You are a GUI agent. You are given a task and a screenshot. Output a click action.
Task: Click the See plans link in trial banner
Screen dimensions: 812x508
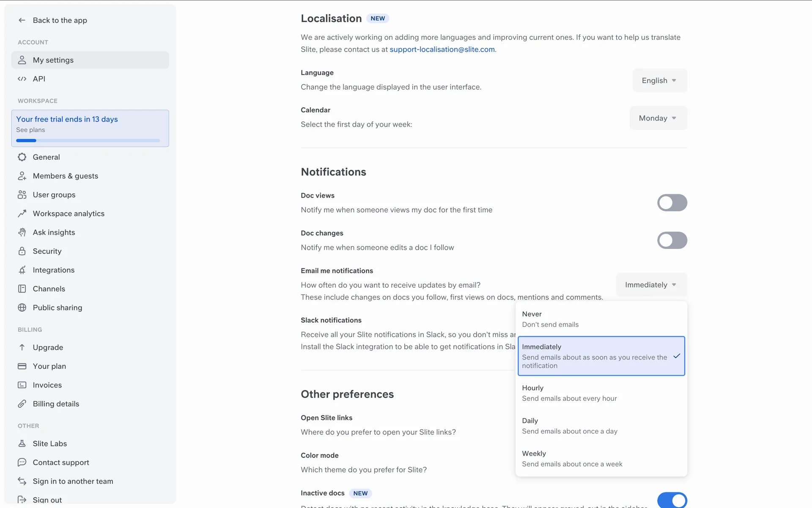(30, 130)
